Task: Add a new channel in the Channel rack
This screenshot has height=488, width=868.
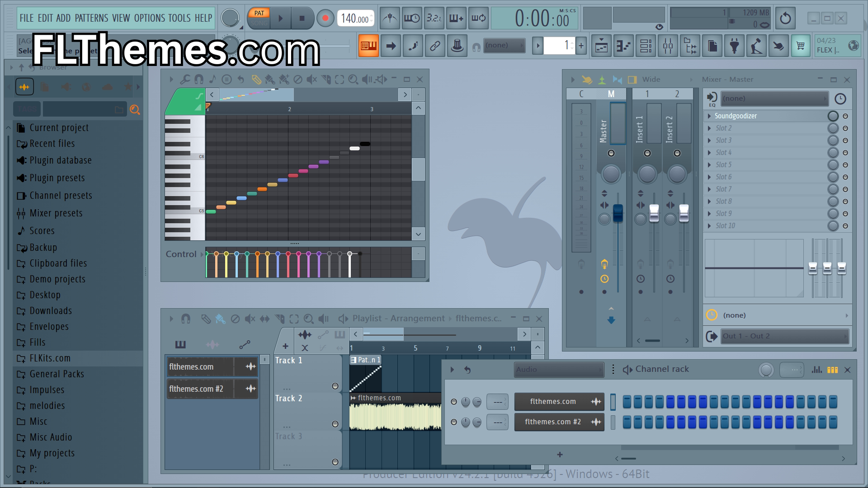Action: [560, 455]
